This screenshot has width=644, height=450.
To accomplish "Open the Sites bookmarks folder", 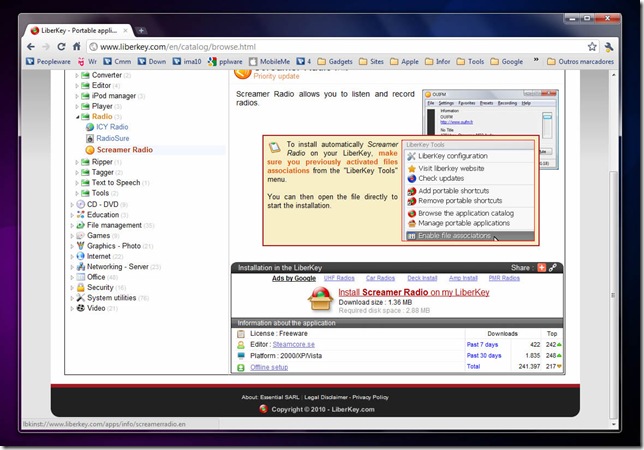I will coord(371,62).
